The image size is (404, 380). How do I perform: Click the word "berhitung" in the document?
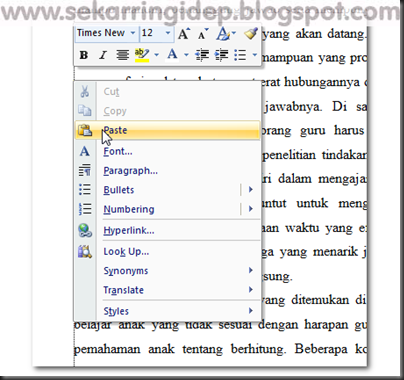(x=258, y=349)
